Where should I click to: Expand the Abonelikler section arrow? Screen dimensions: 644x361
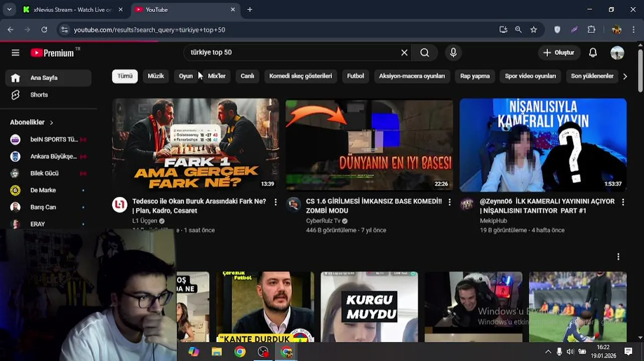51,122
